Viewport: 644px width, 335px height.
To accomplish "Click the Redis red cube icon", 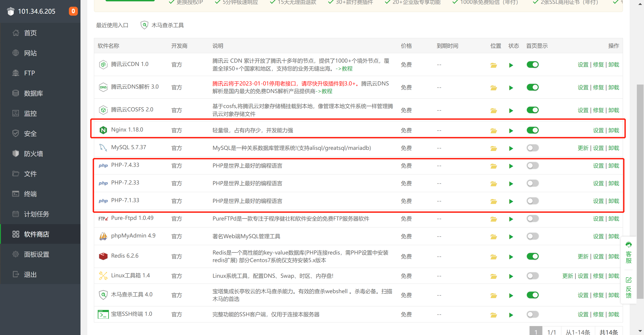I will point(103,256).
